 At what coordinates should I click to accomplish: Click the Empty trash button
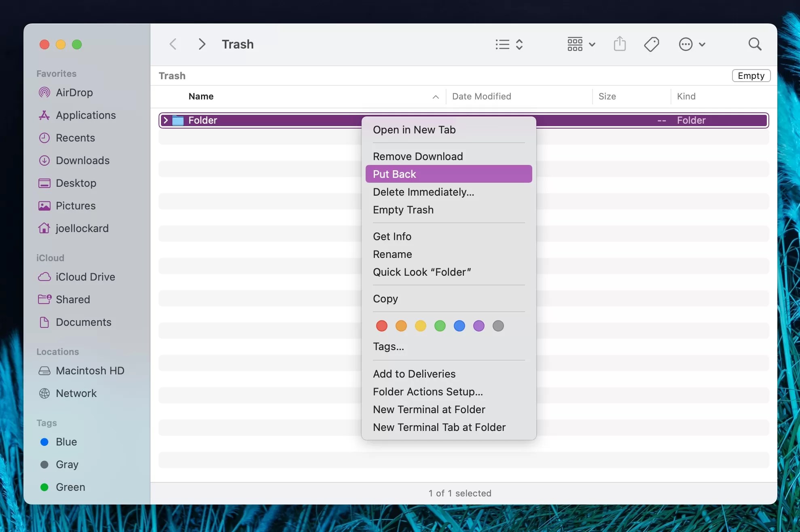pyautogui.click(x=751, y=75)
